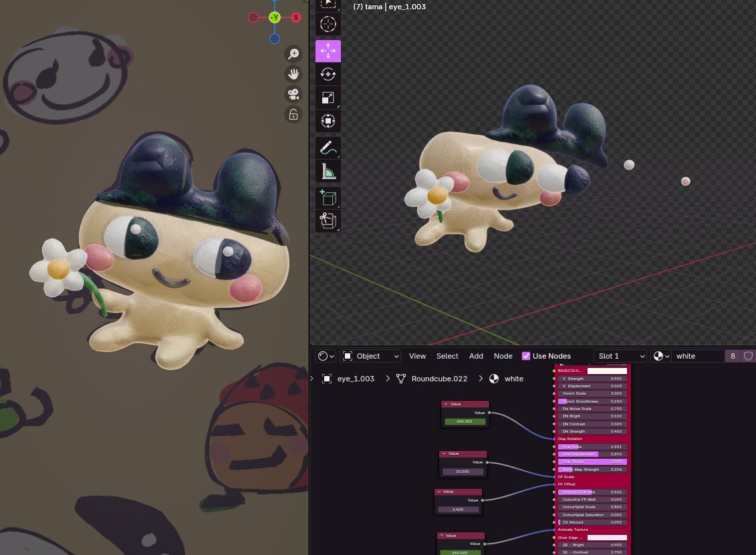Click the Disp Rotation input socket

(554, 439)
